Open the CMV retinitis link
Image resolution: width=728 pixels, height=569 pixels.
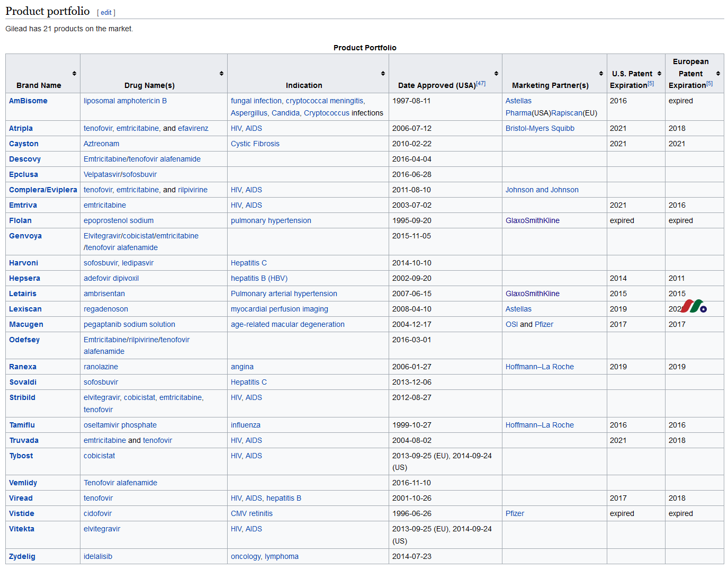[x=251, y=513]
